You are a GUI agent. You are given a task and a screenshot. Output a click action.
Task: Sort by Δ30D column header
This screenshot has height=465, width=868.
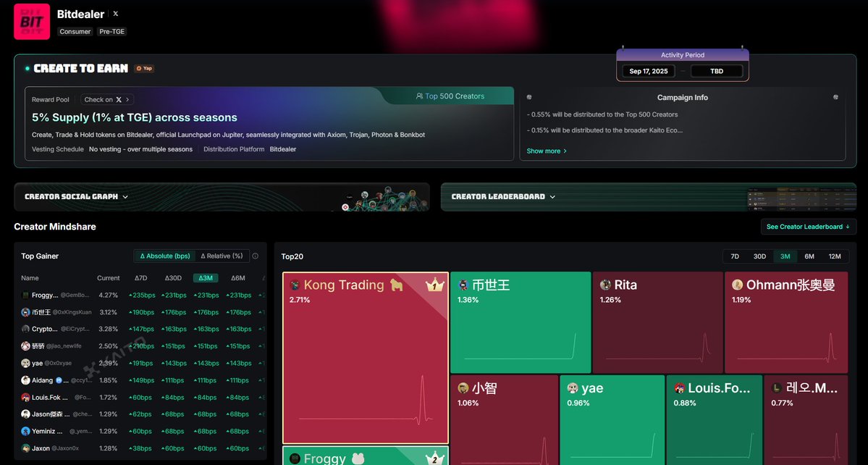[173, 278]
